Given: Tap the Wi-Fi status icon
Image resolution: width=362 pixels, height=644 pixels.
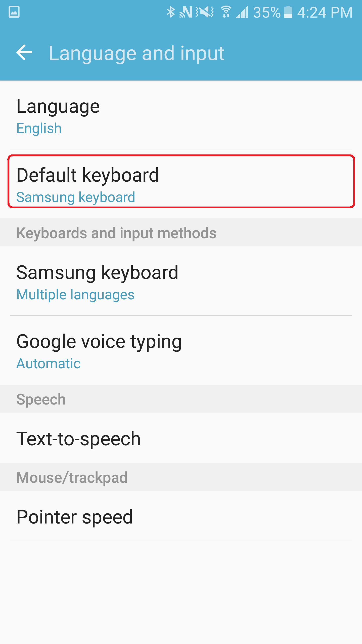Looking at the screenshot, I should 226,12.
